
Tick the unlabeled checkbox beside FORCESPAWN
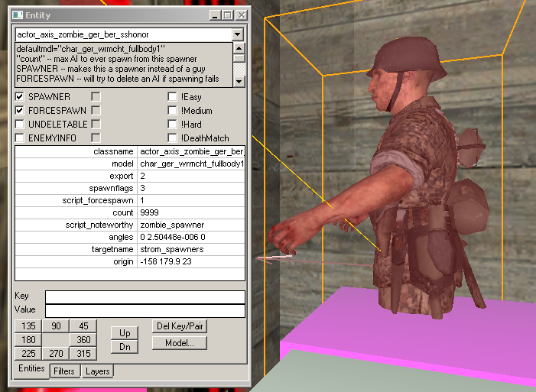pos(96,110)
